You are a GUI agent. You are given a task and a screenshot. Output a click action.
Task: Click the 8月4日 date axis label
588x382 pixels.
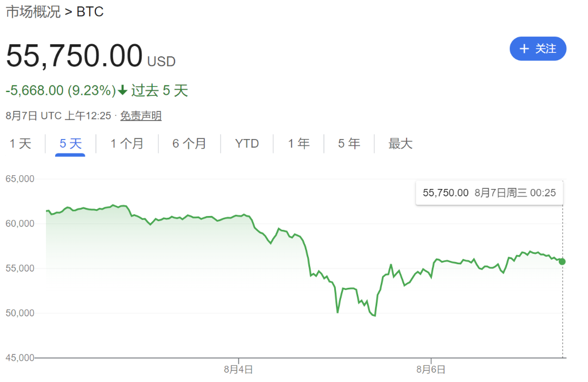pyautogui.click(x=238, y=369)
